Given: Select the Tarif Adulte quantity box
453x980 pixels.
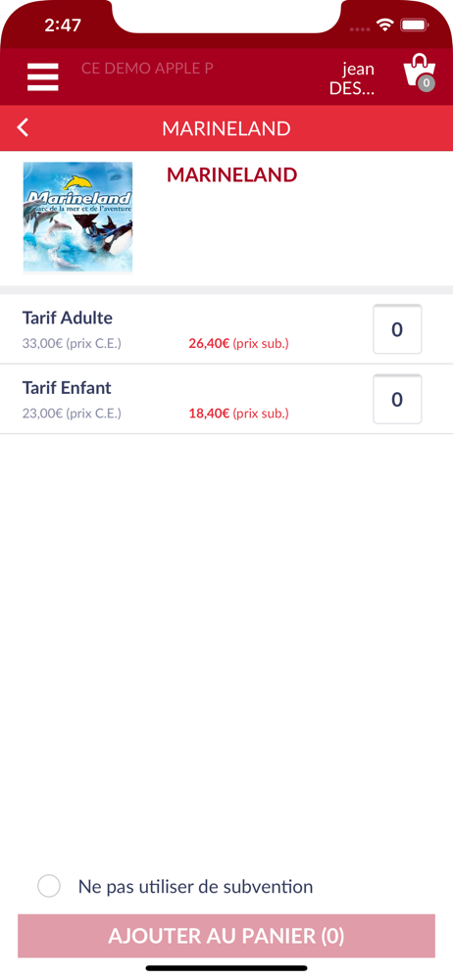Looking at the screenshot, I should click(x=397, y=328).
